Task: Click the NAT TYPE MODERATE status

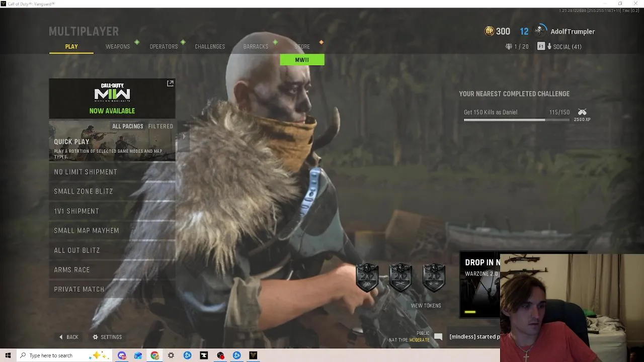Action: pyautogui.click(x=409, y=340)
